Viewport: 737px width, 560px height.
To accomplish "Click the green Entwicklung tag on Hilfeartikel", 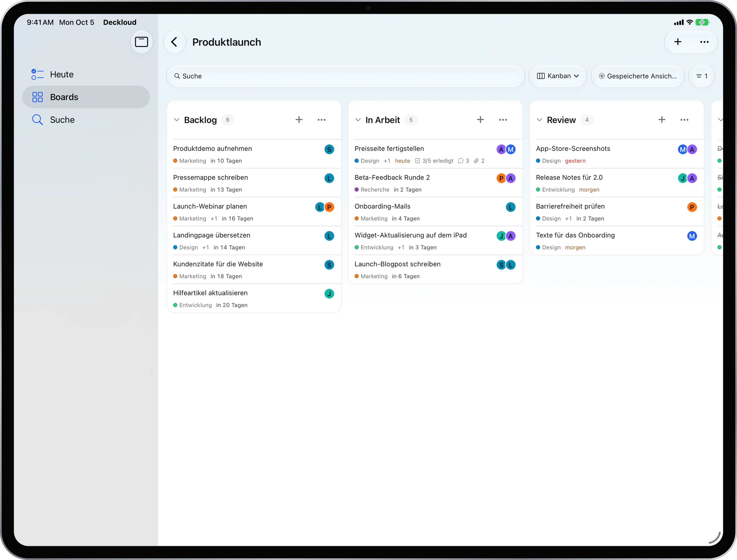I will [193, 305].
